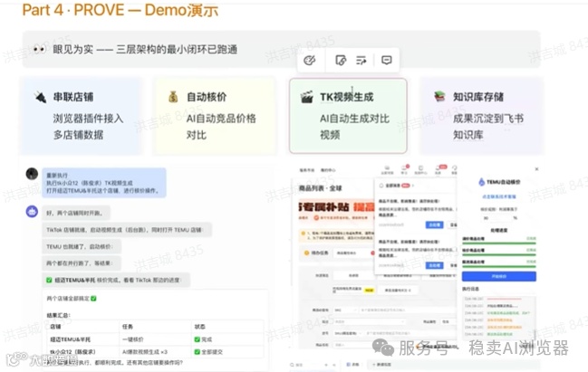Click the dark user avatar in chat
This screenshot has height=372, width=588.
32,174
